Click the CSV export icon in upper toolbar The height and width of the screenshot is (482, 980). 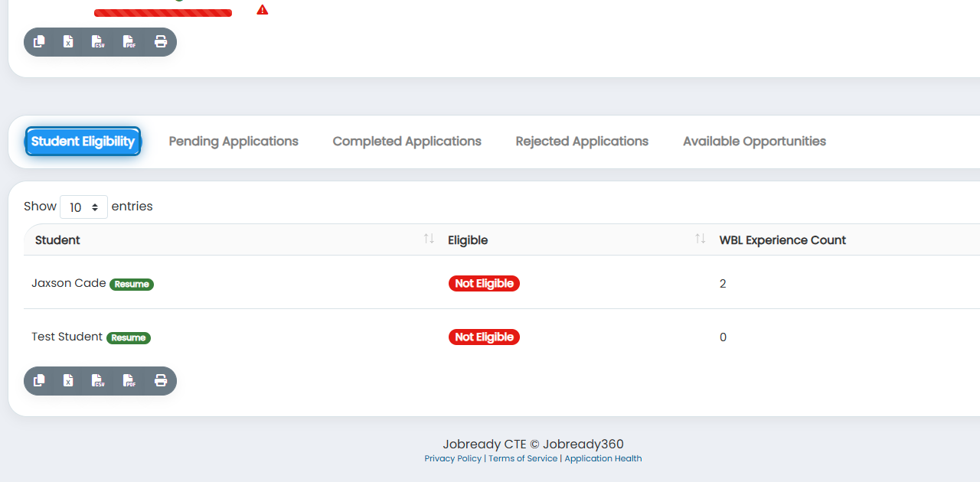click(98, 42)
